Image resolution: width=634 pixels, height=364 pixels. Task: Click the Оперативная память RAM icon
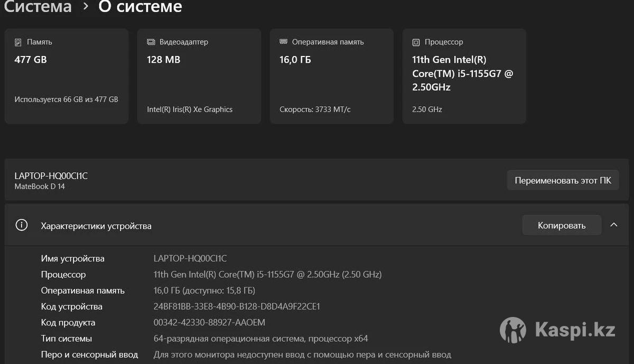283,42
